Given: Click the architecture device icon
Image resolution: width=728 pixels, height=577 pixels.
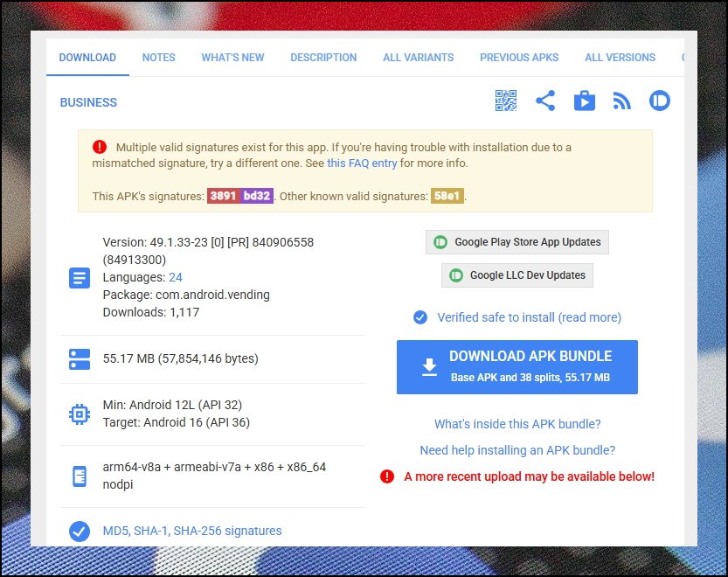Looking at the screenshot, I should pos(80,476).
